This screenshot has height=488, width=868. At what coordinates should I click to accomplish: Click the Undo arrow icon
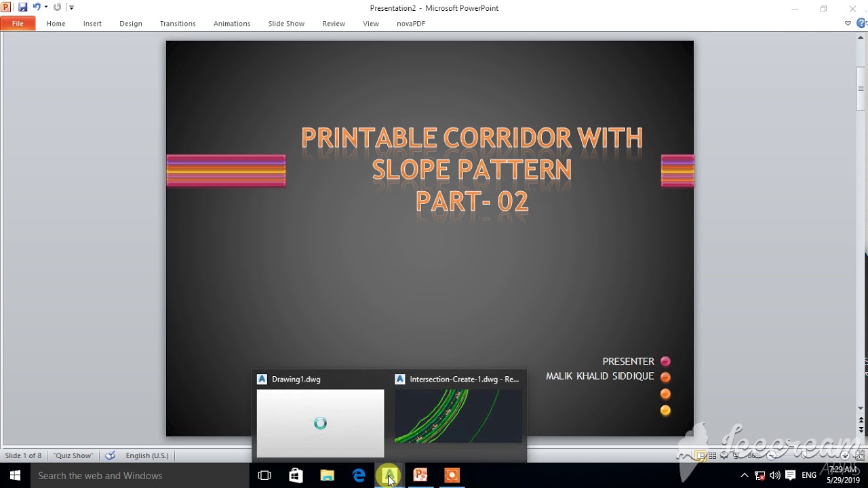click(37, 7)
